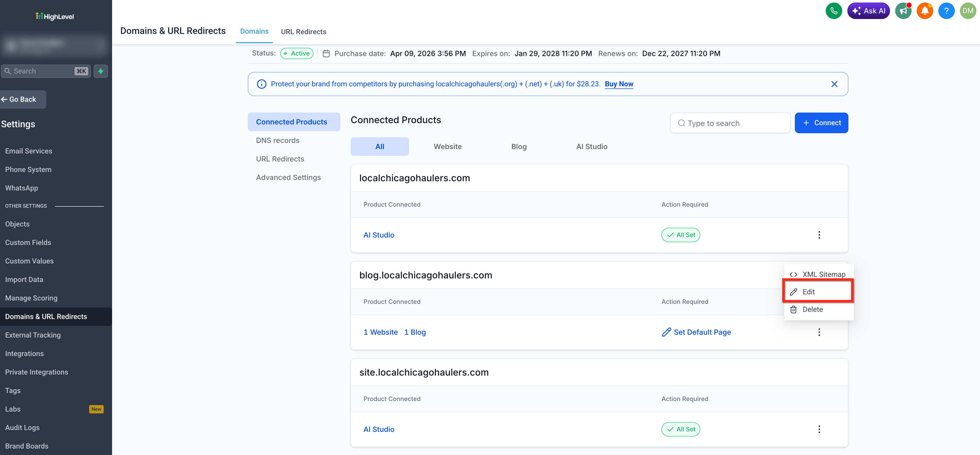Open the megaphone announcements icon
Screen dimensions: 980x455
point(903,11)
